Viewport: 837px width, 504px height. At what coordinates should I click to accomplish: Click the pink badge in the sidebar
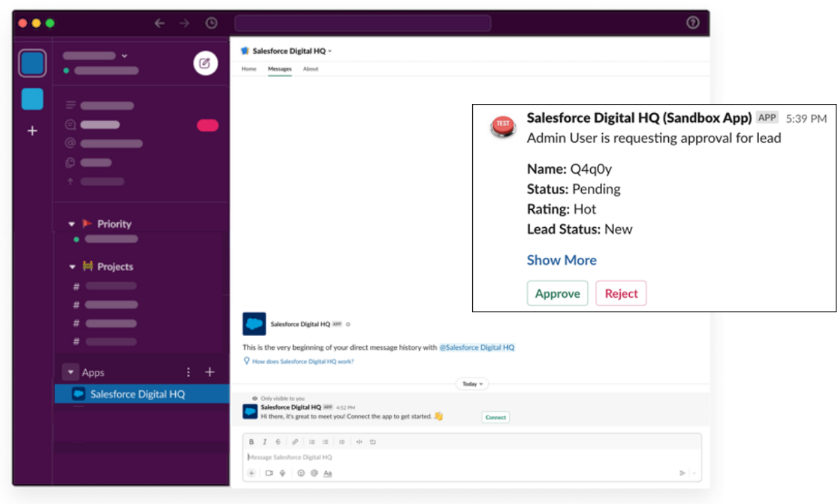click(208, 125)
